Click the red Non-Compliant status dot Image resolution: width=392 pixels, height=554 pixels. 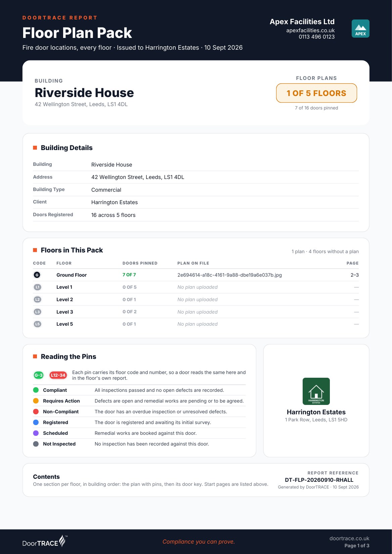coord(36,412)
